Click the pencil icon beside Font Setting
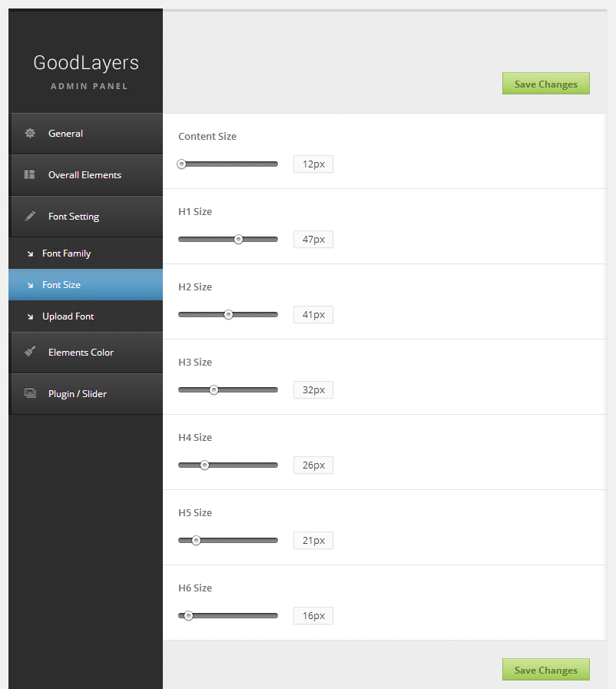 (x=30, y=217)
